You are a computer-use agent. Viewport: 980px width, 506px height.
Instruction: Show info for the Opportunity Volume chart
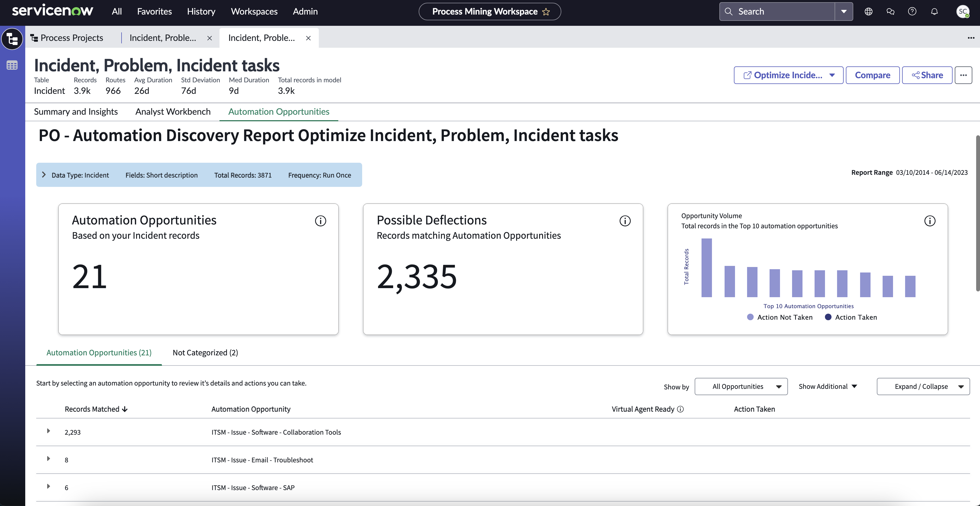pos(930,221)
